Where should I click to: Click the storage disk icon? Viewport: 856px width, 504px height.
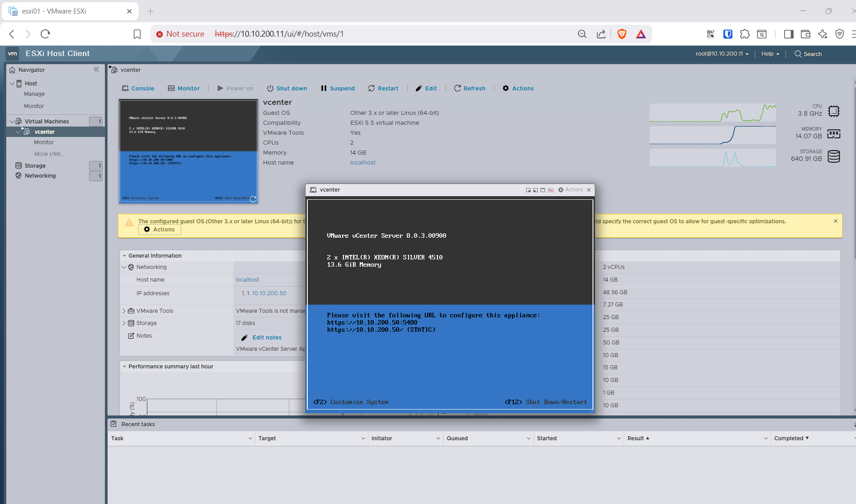click(834, 156)
